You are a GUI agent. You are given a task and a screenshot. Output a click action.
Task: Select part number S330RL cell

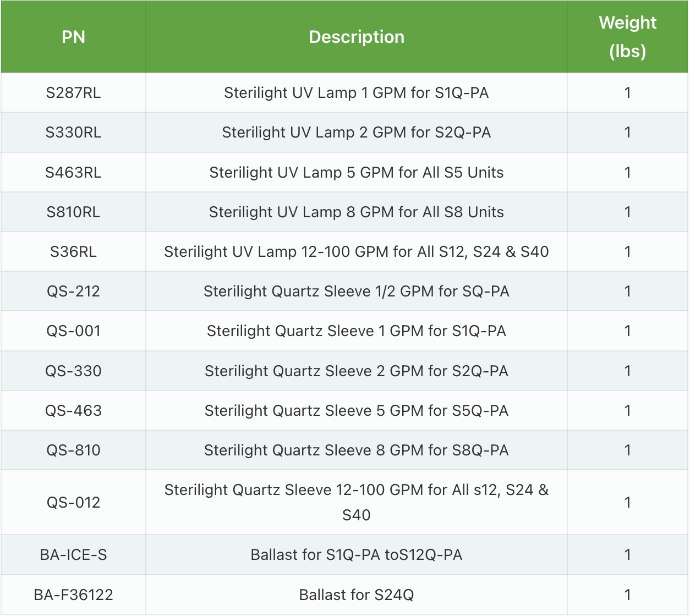pyautogui.click(x=73, y=132)
